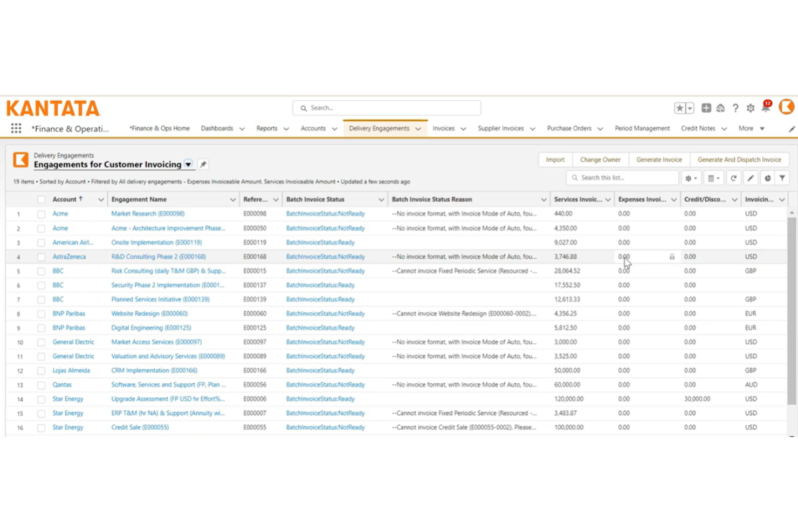Open Engagement Name column menu
This screenshot has width=798, height=532.
(x=233, y=199)
